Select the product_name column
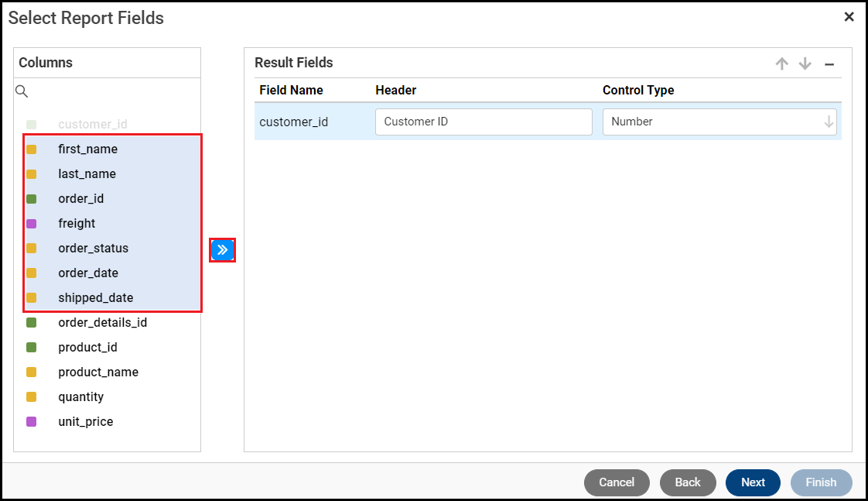Screen dimensions: 868x501 (98, 372)
